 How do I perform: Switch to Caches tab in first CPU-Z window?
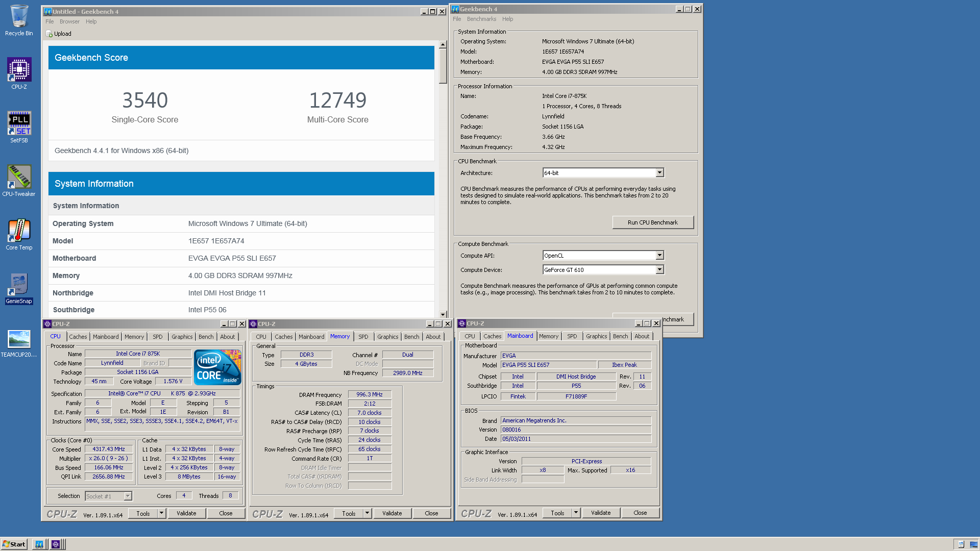coord(78,337)
